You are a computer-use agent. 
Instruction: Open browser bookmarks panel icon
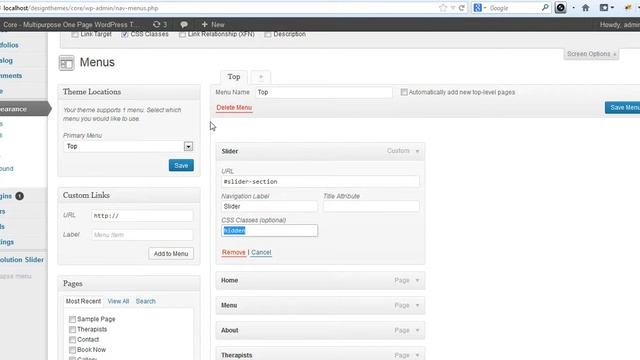pos(604,8)
